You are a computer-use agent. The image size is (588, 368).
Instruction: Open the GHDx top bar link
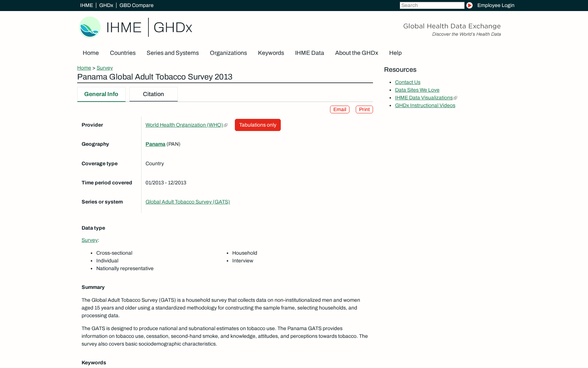(106, 5)
